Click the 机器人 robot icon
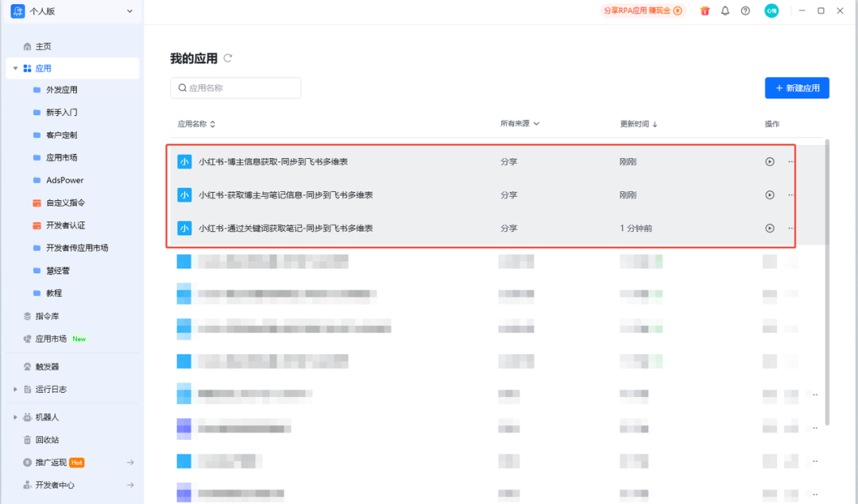The height and width of the screenshot is (504, 858). (x=27, y=417)
